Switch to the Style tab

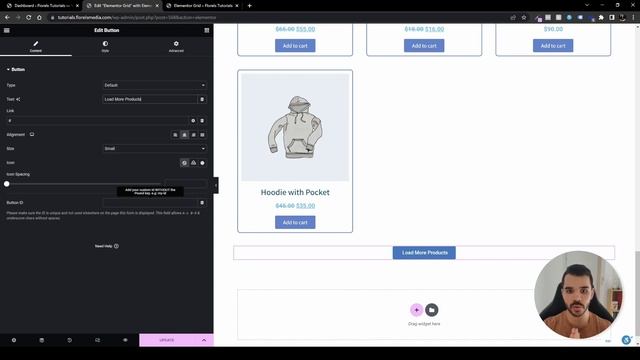[105, 46]
